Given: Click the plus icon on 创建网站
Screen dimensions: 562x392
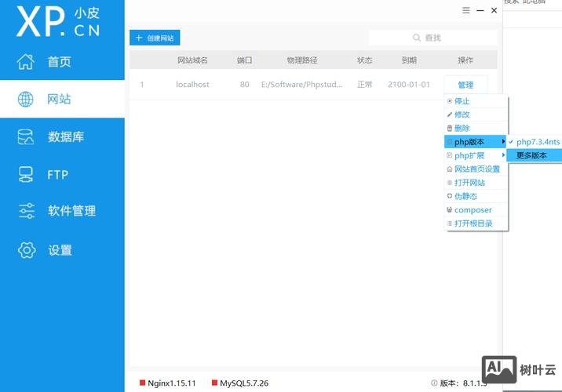Looking at the screenshot, I should point(139,38).
